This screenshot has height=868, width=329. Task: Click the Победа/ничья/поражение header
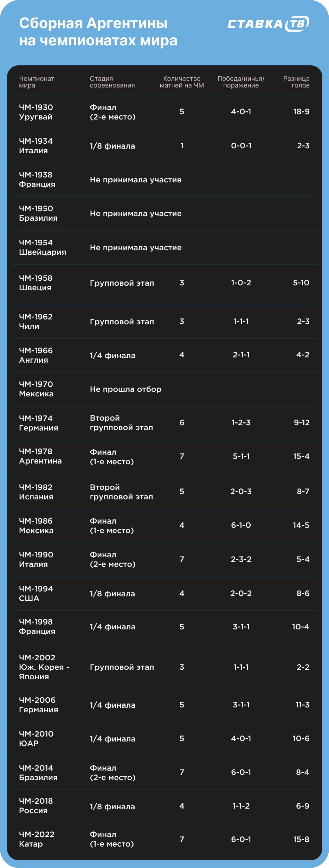[241, 82]
